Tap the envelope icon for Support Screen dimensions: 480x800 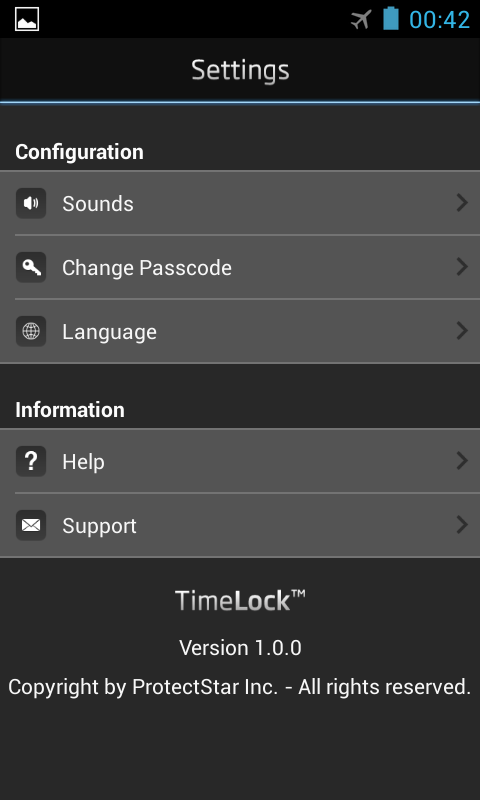click(31, 525)
